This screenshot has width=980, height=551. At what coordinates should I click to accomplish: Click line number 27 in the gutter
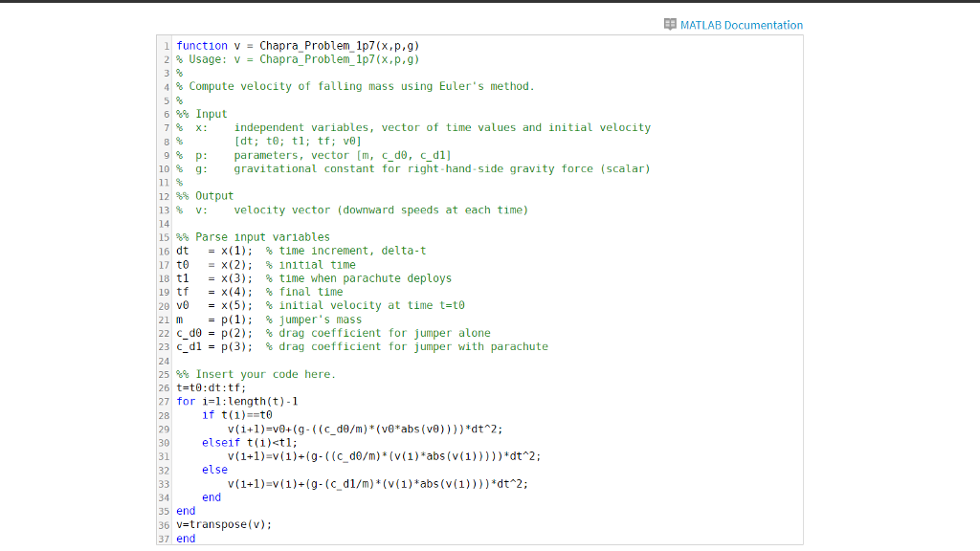(163, 401)
